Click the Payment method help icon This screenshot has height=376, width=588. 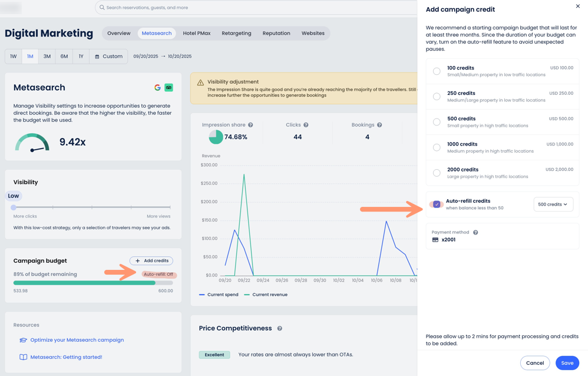475,232
